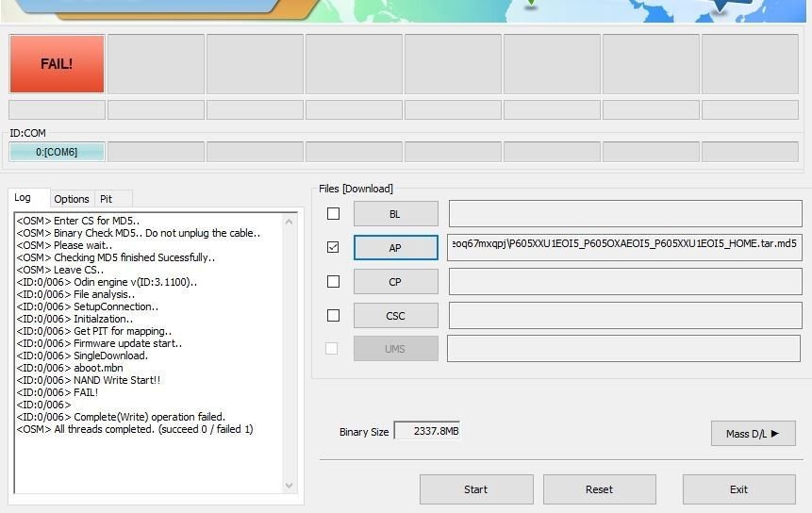Select log line 'Leave CS..'
The image size is (812, 513).
59,270
